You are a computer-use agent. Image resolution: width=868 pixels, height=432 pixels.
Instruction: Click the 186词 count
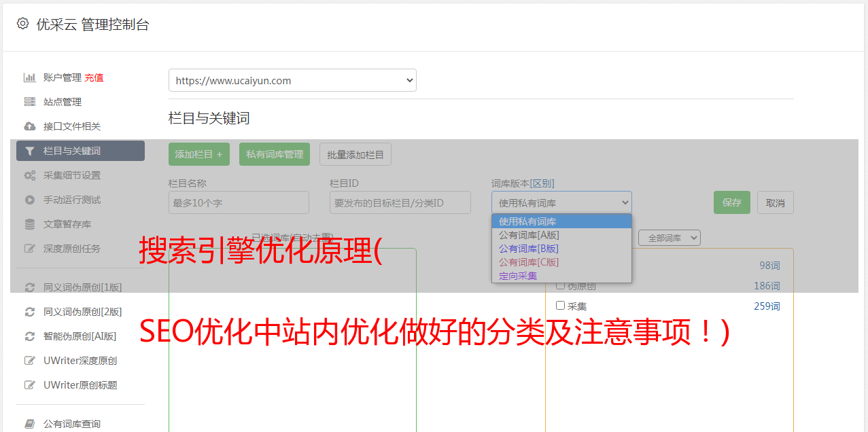pyautogui.click(x=767, y=286)
